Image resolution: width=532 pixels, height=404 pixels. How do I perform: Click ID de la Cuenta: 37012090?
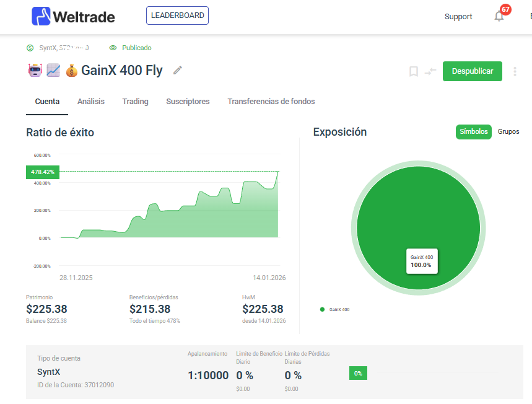point(76,385)
